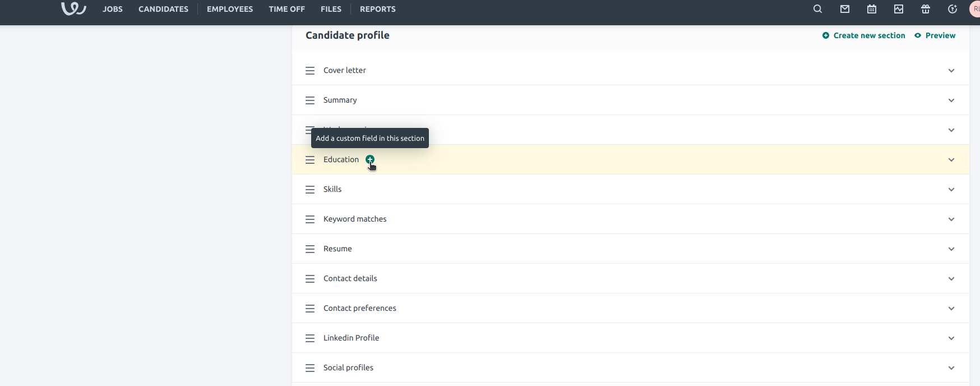Screen dimensions: 980x386
Task: Expand the Contact details section
Action: click(951, 278)
